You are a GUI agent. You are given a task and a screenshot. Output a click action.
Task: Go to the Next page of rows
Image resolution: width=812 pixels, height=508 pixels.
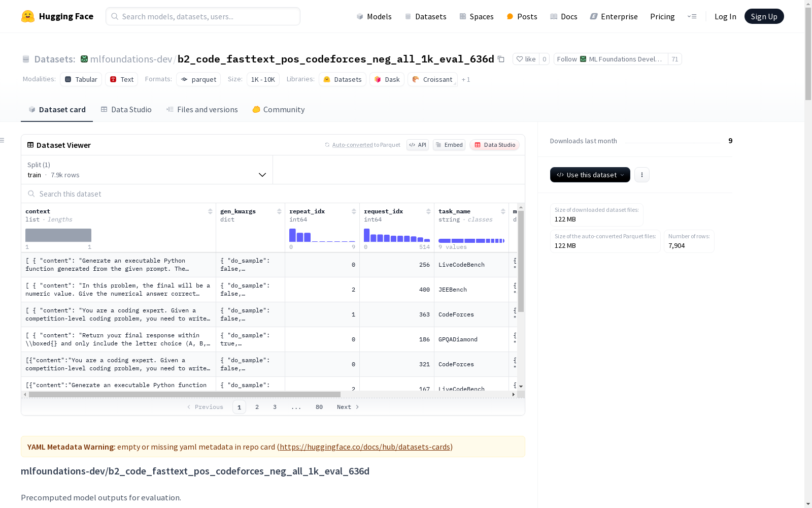[x=348, y=407]
